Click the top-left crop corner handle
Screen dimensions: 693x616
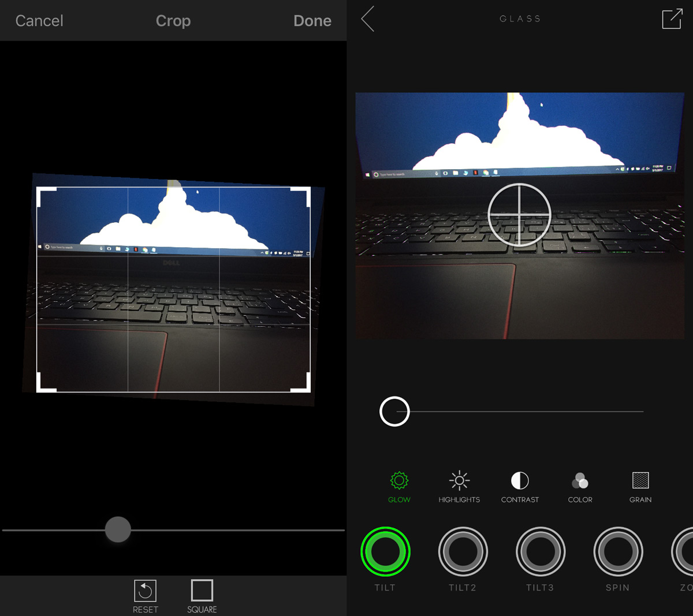(x=46, y=196)
